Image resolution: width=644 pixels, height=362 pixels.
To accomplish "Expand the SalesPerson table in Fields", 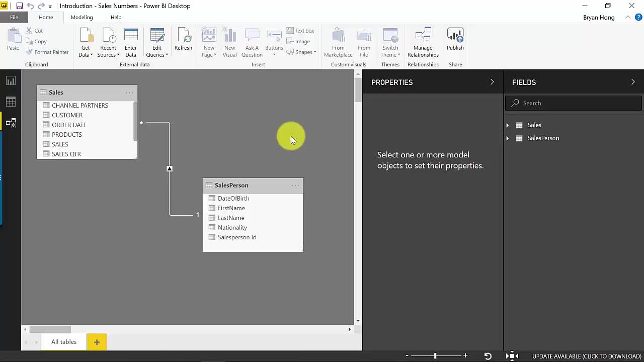I will [507, 138].
